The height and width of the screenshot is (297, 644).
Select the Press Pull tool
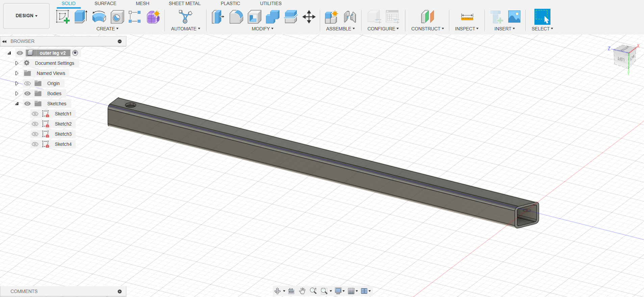[x=218, y=17]
